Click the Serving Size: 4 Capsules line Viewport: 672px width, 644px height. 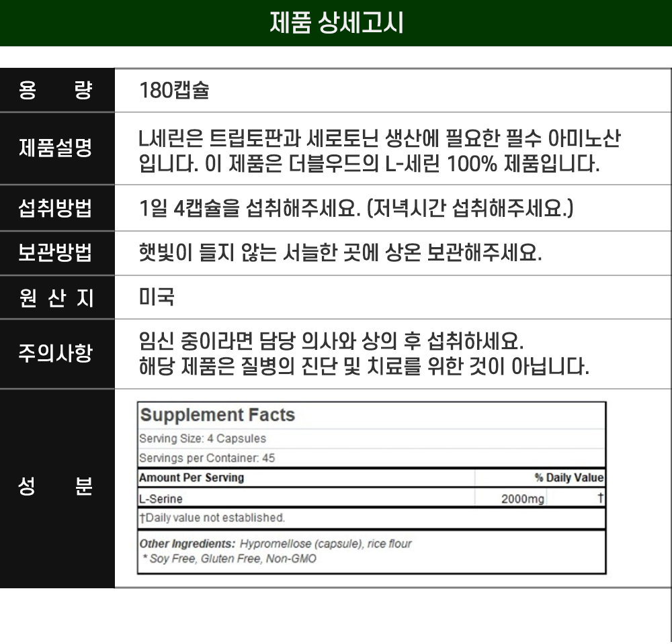pos(202,439)
